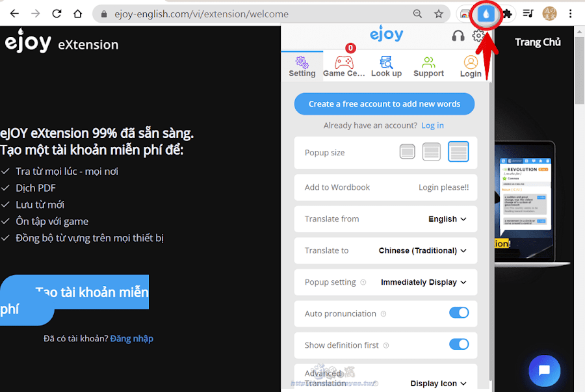Click the laptop product preview image

pos(532,204)
